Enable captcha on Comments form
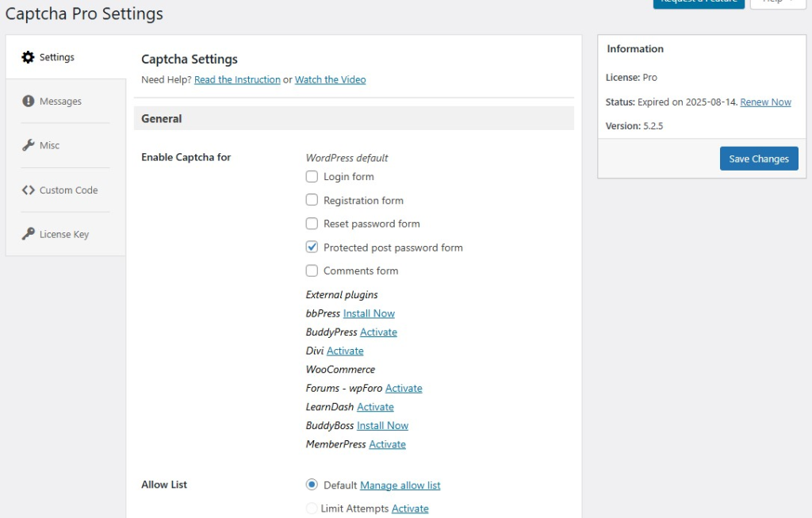The image size is (812, 518). (x=312, y=271)
